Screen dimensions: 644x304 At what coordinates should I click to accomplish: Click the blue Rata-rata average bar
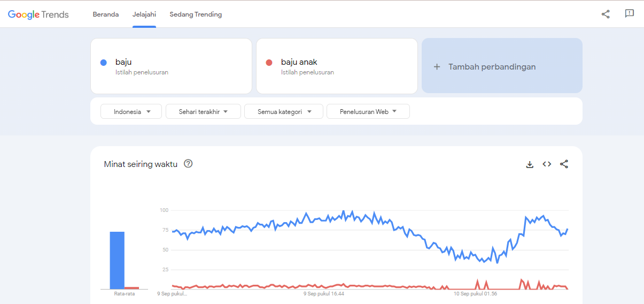point(117,260)
